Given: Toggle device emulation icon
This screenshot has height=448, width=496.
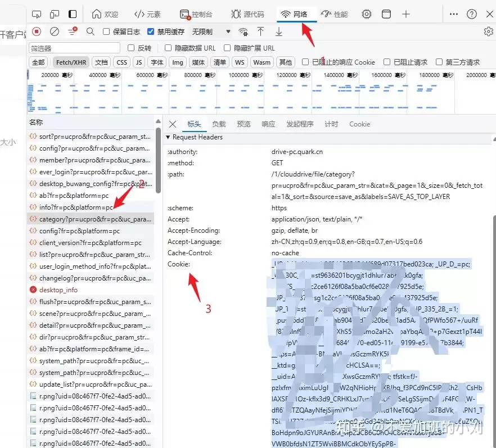Looking at the screenshot, I should pos(55,14).
